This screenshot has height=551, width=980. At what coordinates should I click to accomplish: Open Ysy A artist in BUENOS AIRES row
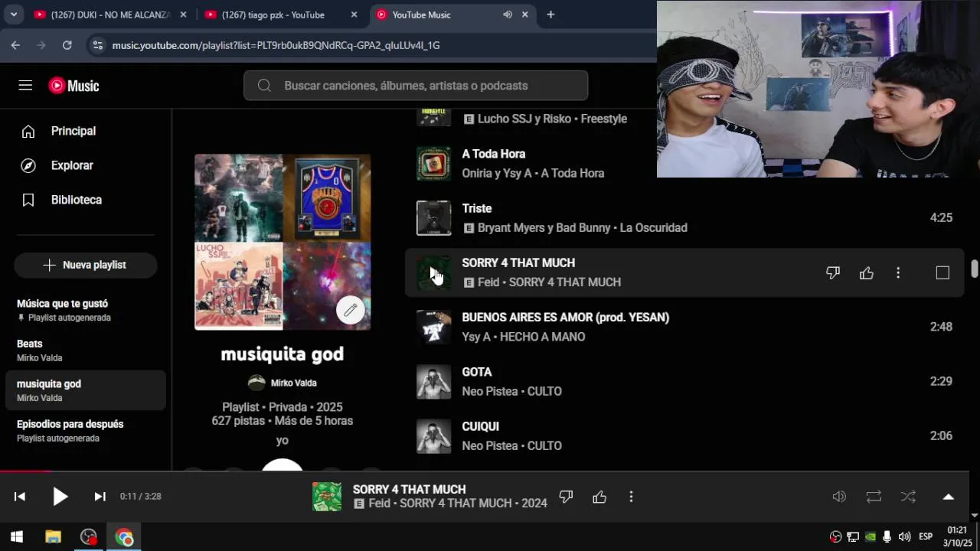coord(475,337)
